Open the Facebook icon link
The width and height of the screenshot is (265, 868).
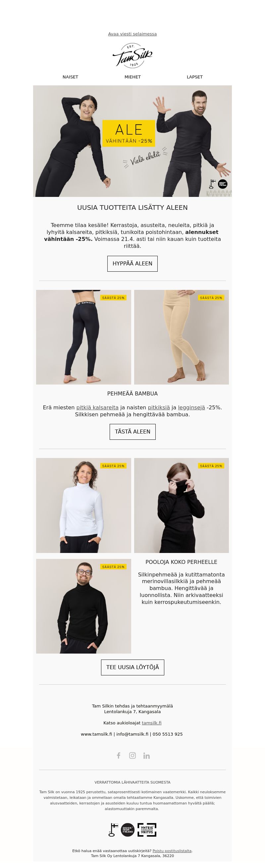tap(118, 755)
